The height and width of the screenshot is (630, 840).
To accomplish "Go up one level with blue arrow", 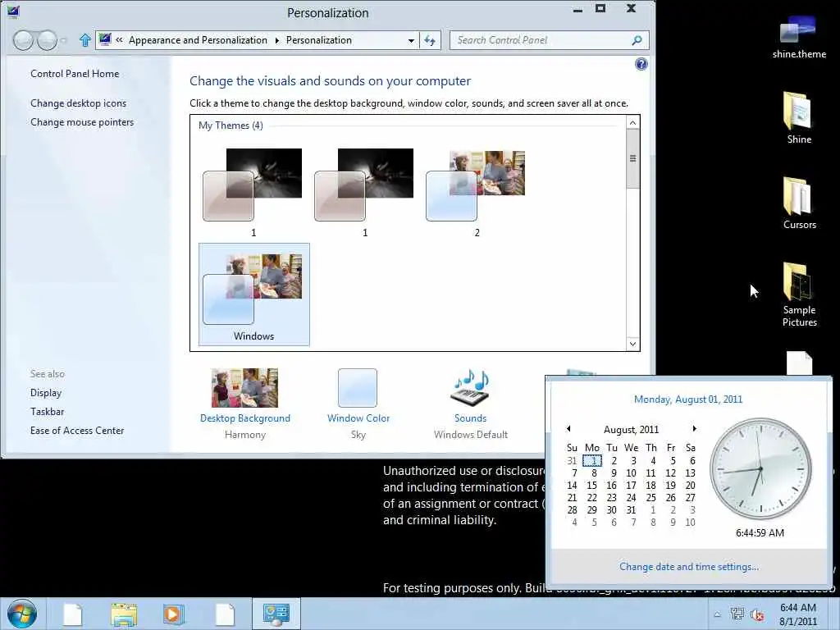I will (x=84, y=40).
